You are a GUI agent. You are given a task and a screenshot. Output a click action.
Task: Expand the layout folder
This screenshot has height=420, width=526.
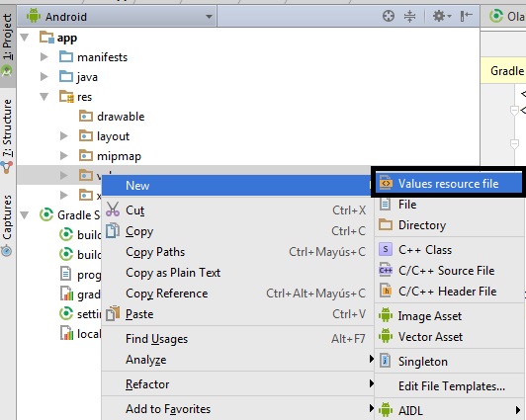(63, 136)
